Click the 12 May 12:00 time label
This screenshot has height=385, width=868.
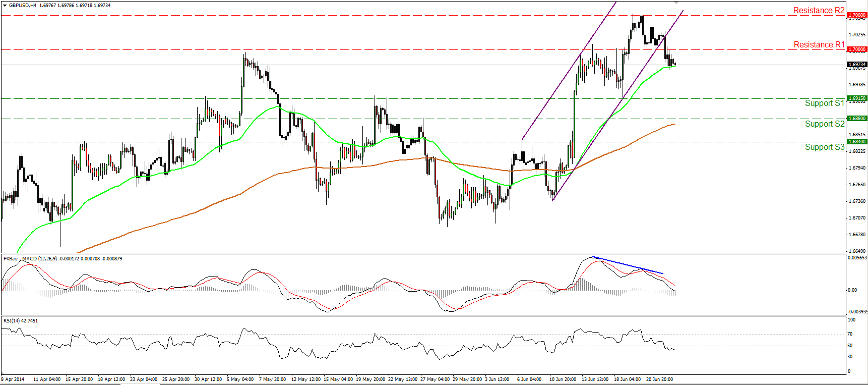(x=306, y=379)
